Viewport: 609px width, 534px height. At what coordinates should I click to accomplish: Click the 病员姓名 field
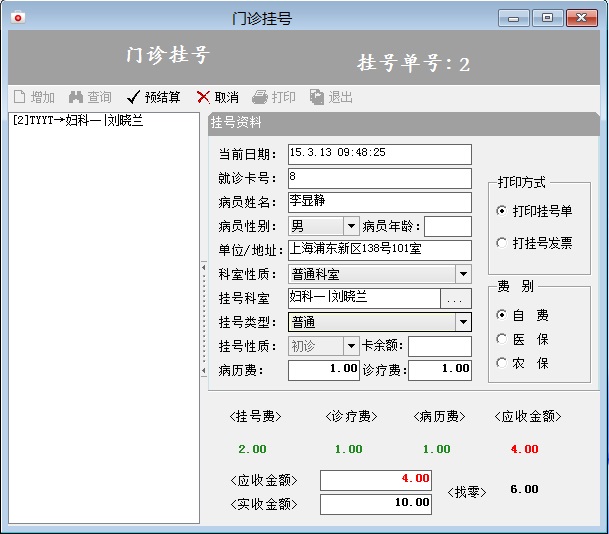pos(380,202)
